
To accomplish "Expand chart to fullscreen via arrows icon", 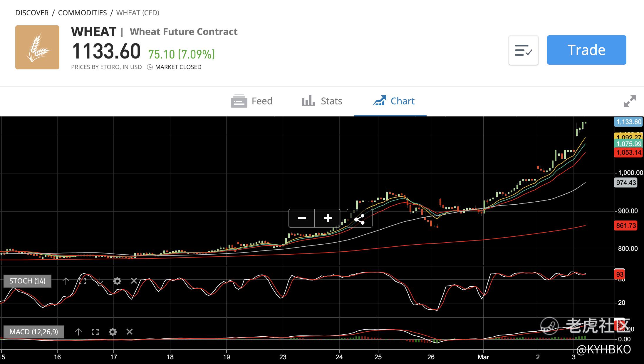I will click(x=630, y=101).
